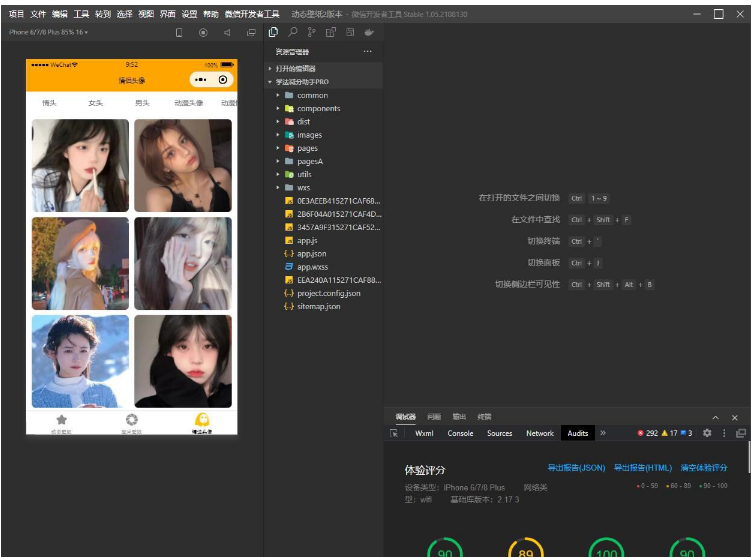Click the mini program capsule close circle
752x557 pixels.
[223, 80]
